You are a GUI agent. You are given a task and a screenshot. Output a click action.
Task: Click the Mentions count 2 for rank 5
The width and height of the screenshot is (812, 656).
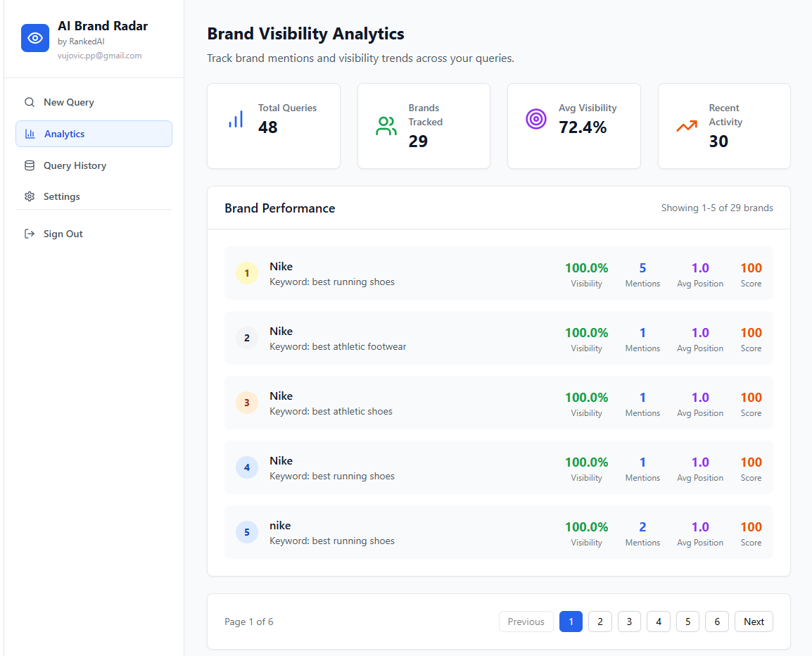pos(642,527)
